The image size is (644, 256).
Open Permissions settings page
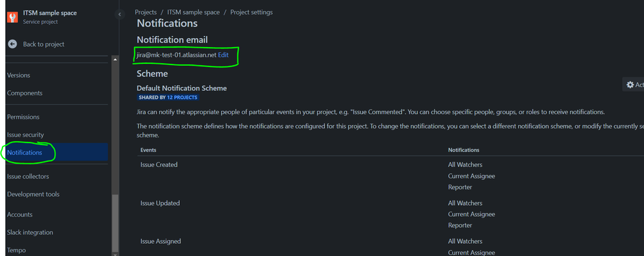[23, 117]
